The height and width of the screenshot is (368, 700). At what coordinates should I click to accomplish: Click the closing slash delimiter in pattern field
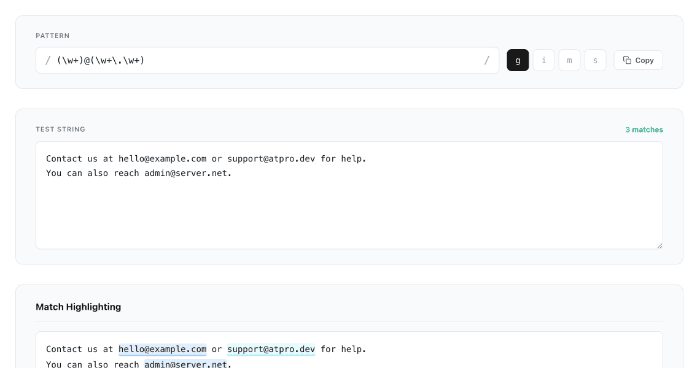[487, 60]
